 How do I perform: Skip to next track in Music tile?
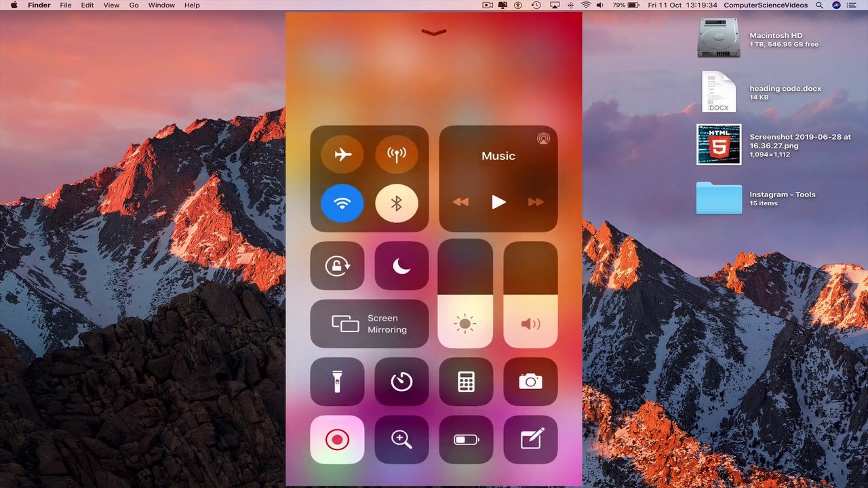coord(536,202)
